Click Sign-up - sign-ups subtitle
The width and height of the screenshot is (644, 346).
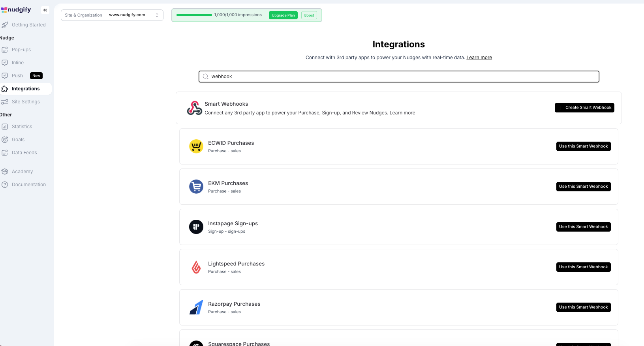pyautogui.click(x=227, y=232)
